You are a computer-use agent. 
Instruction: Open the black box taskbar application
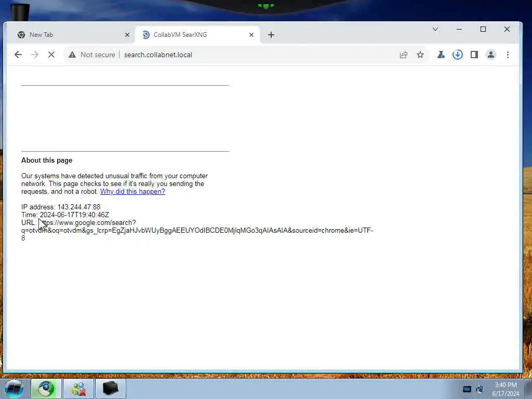[111, 389]
